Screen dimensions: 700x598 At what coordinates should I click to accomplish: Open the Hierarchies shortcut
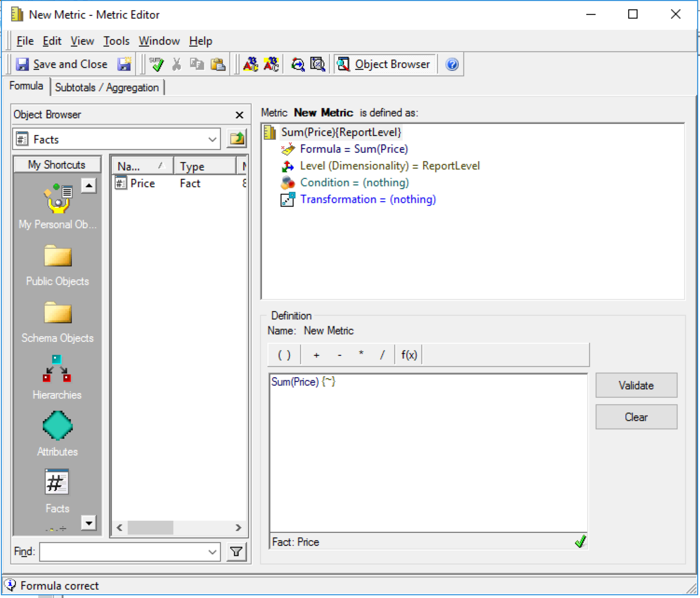[57, 377]
